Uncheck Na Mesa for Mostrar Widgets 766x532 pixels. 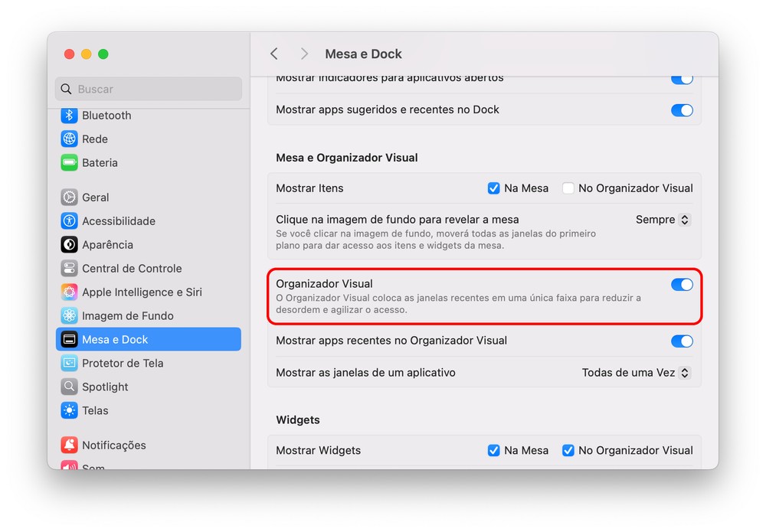click(x=493, y=451)
